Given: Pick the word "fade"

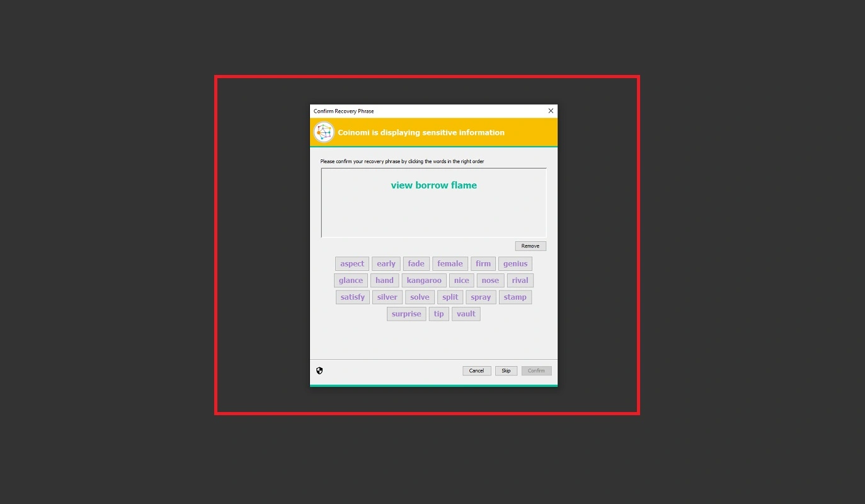Looking at the screenshot, I should (416, 264).
